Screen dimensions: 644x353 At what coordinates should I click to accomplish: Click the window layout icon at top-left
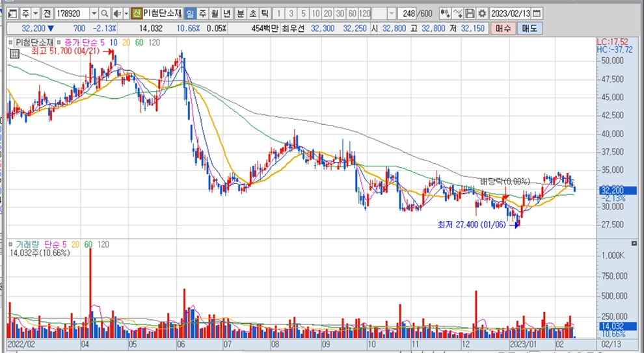(x=11, y=14)
